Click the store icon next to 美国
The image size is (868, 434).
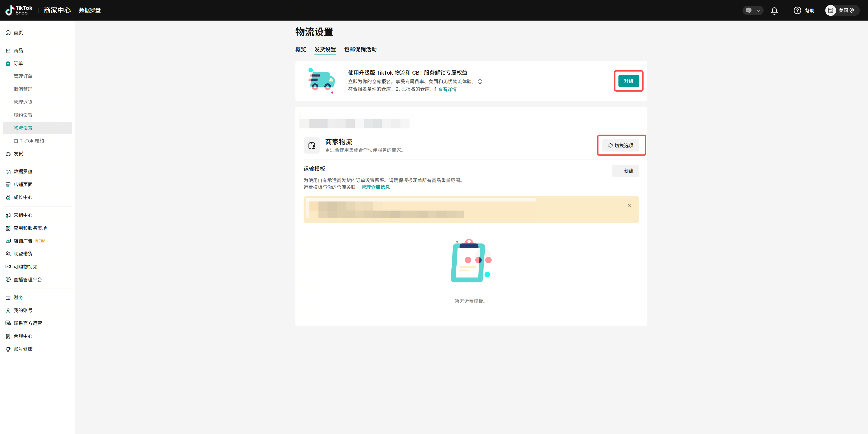coord(831,10)
